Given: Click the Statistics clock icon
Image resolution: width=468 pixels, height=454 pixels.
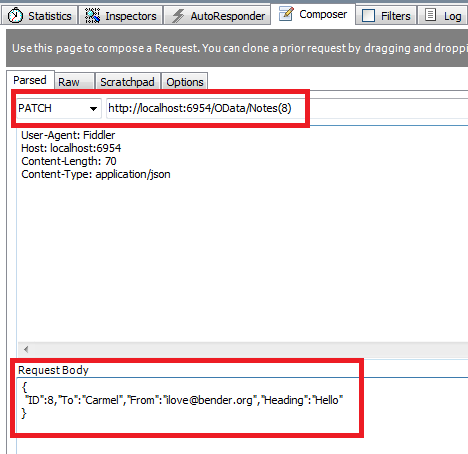Looking at the screenshot, I should pyautogui.click(x=15, y=15).
